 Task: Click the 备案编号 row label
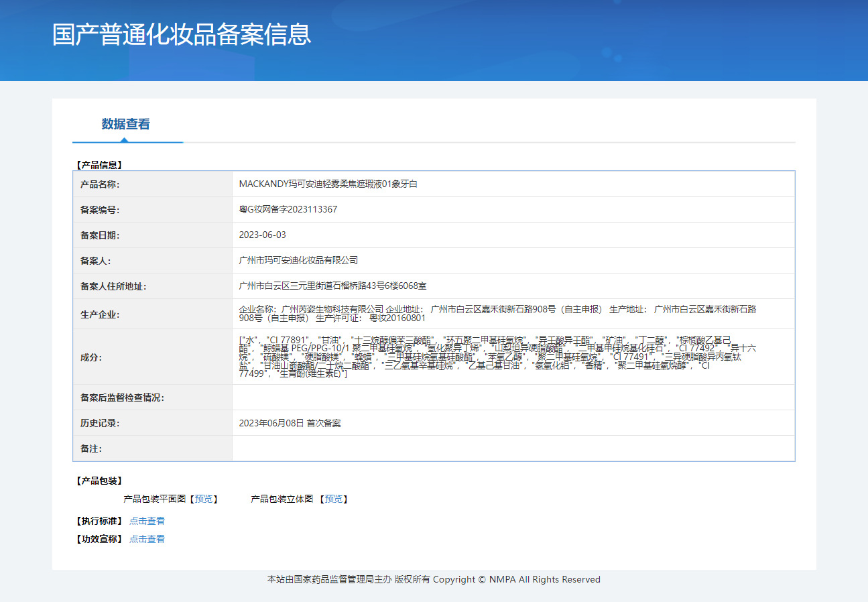(99, 210)
